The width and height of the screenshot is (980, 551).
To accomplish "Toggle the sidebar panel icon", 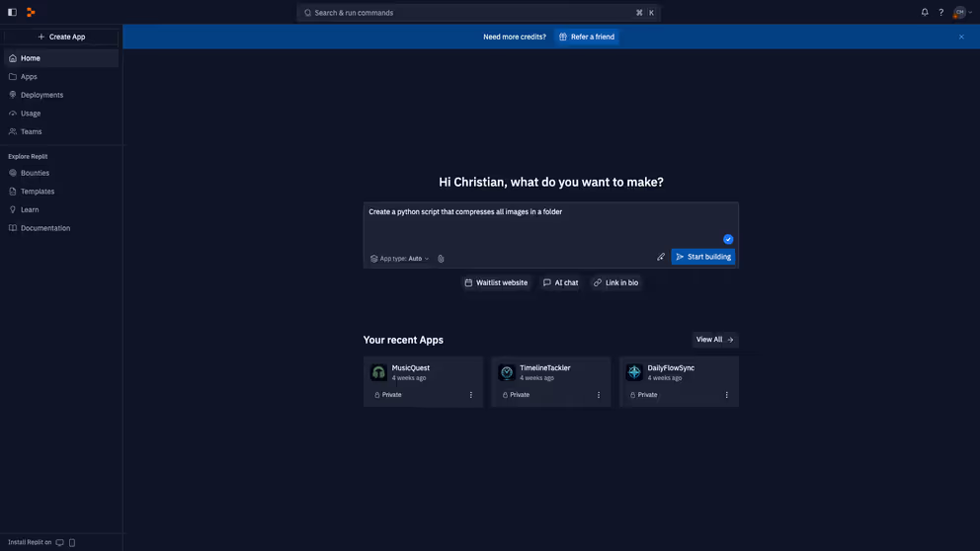I will click(12, 13).
